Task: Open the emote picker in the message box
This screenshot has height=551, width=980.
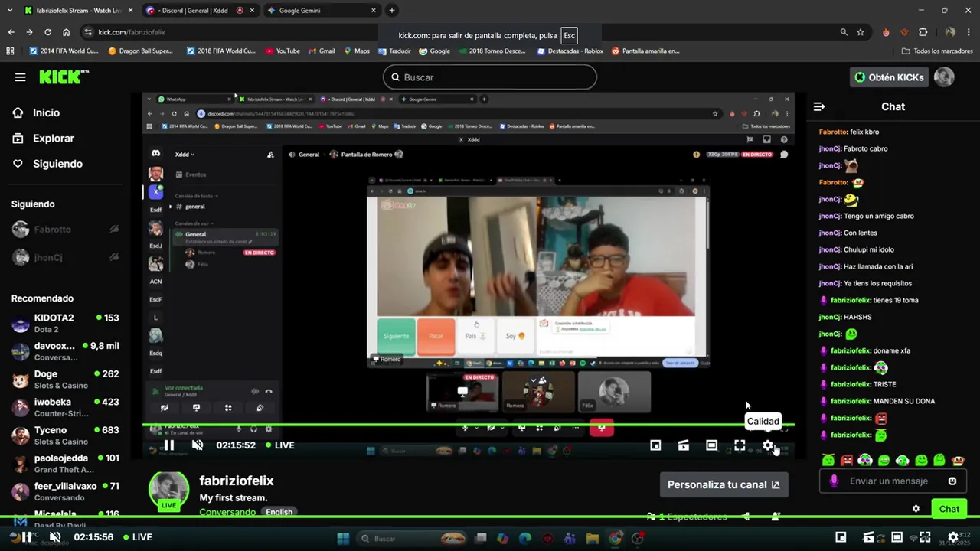Action: point(952,481)
